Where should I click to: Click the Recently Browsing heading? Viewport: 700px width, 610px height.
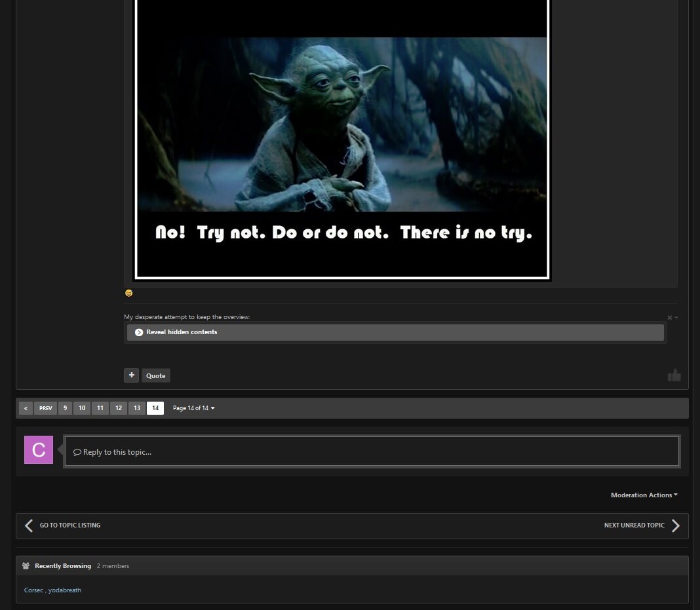pos(63,566)
